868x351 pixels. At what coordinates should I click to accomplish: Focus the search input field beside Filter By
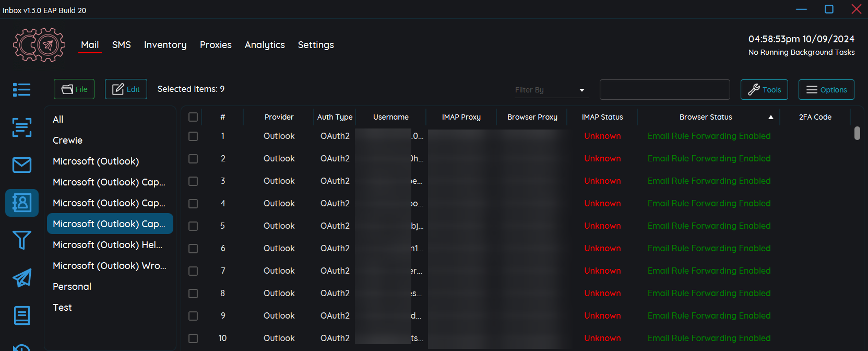point(664,89)
